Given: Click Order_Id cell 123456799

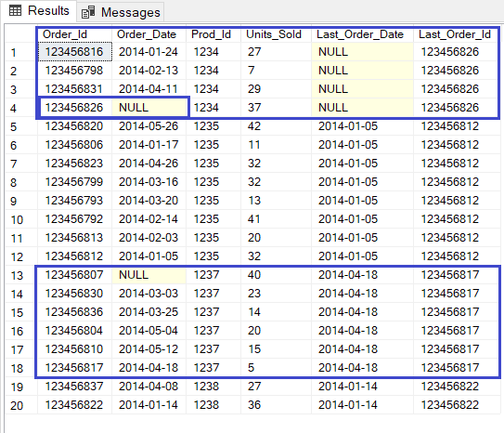Looking at the screenshot, I should (74, 182).
